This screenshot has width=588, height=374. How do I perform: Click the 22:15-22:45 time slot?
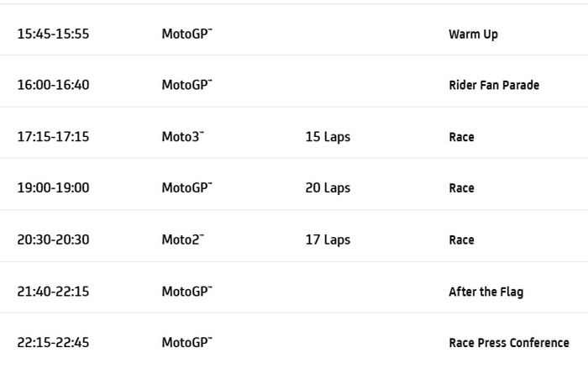[x=53, y=343]
